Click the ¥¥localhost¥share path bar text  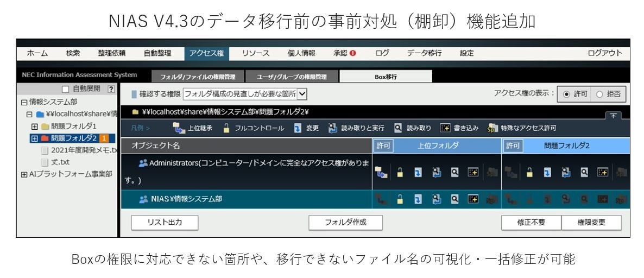[x=225, y=112]
